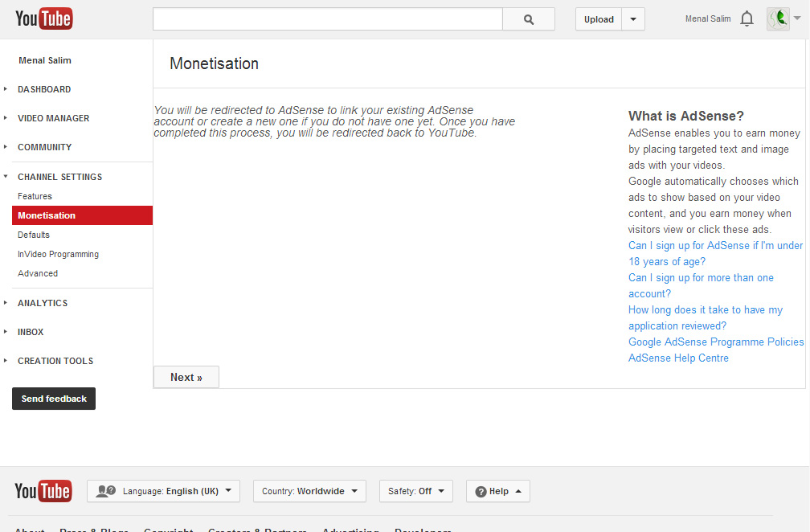Collapse the Channel Settings section arrow
810x532 pixels.
[x=6, y=176]
